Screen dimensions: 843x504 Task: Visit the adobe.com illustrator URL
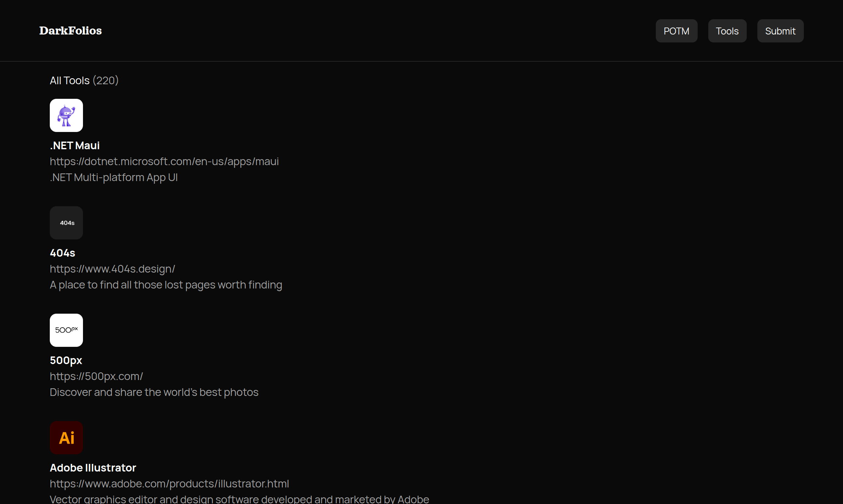169,484
